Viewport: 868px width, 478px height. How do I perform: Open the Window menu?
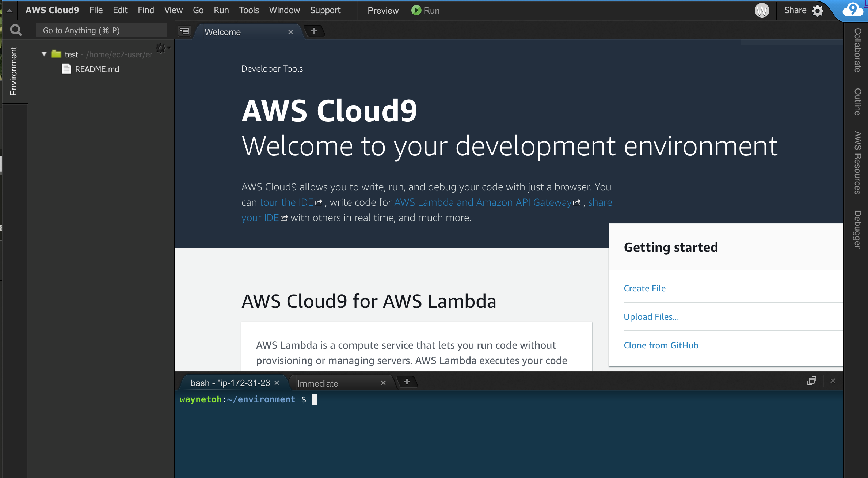pyautogui.click(x=284, y=10)
